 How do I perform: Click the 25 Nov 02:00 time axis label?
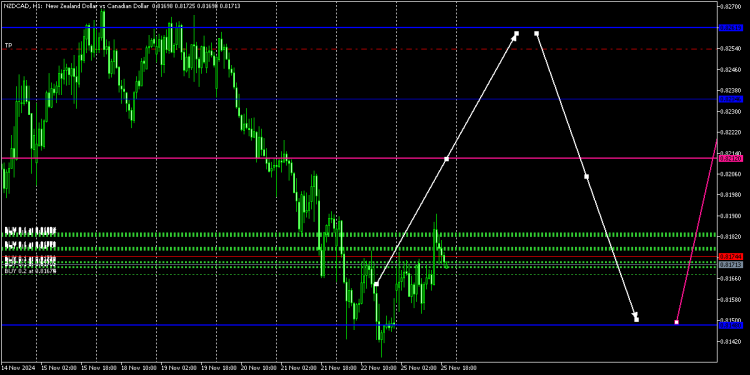419,368
